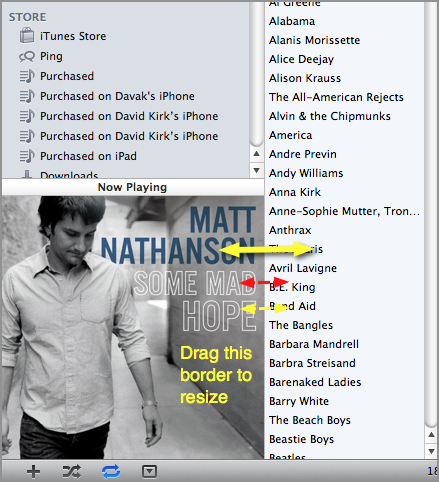
Task: Open the second Purchased on David Kirk's iPhone playlist
Action: coord(129,136)
